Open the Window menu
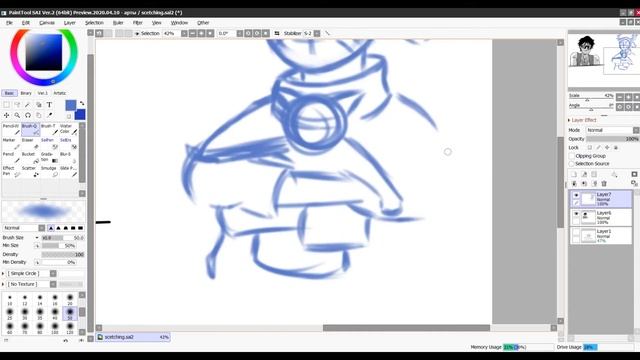This screenshot has width=640, height=360. coord(179,23)
